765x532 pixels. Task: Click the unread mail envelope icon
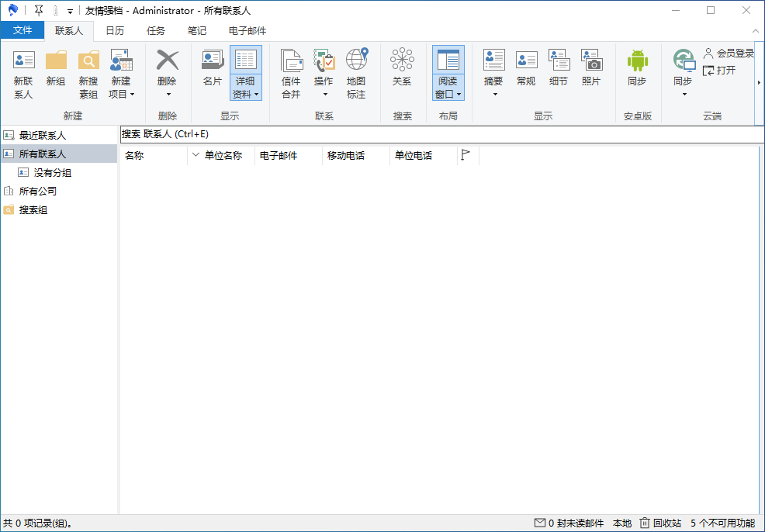(541, 523)
